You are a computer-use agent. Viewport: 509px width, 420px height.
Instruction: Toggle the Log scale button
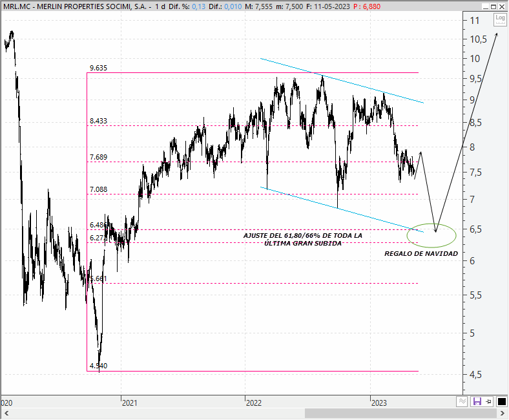click(500, 20)
